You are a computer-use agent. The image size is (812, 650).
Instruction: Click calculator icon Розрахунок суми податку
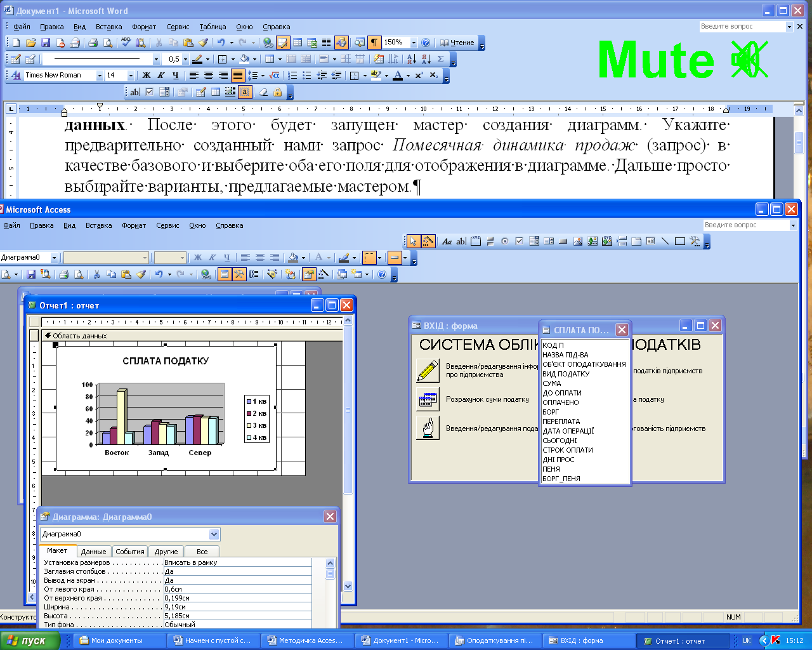tap(428, 399)
